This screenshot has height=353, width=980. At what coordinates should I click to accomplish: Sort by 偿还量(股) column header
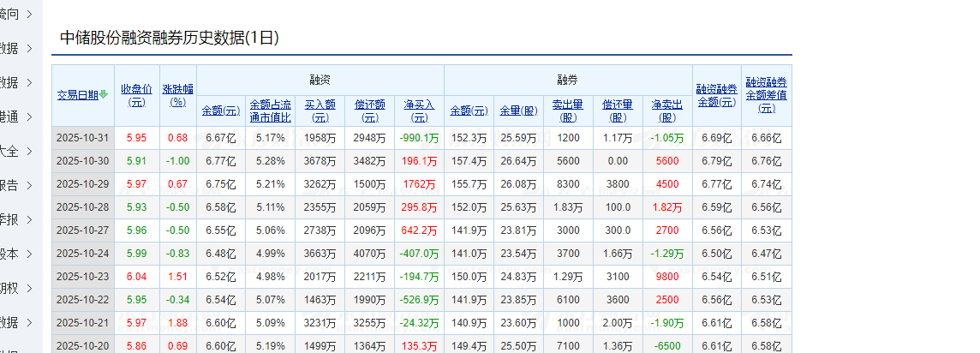coord(618,111)
